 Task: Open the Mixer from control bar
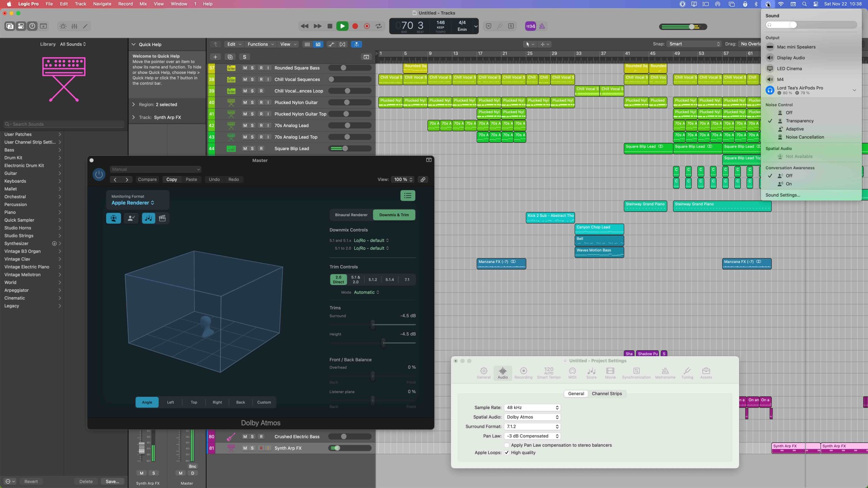click(74, 26)
